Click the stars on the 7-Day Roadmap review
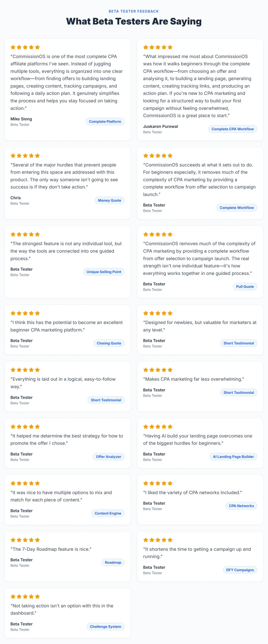This screenshot has width=268, height=644. click(x=25, y=540)
